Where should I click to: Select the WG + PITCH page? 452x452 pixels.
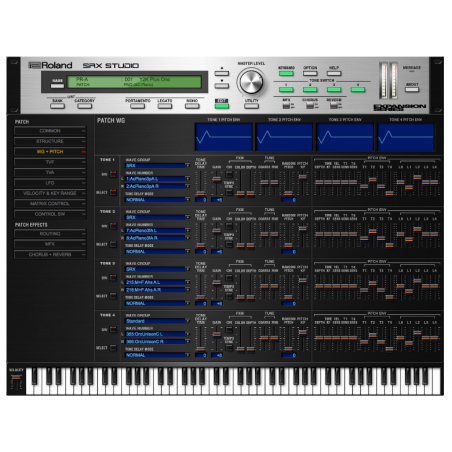pos(50,152)
